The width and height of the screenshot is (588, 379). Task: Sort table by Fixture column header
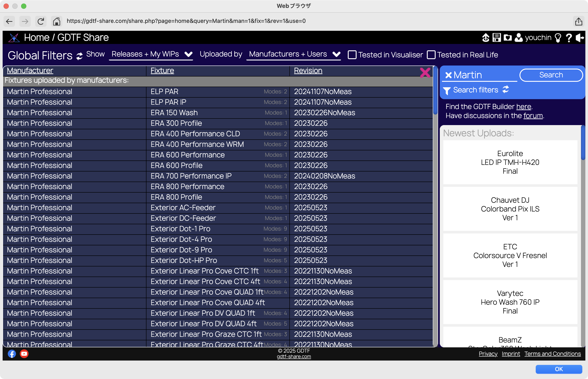162,71
